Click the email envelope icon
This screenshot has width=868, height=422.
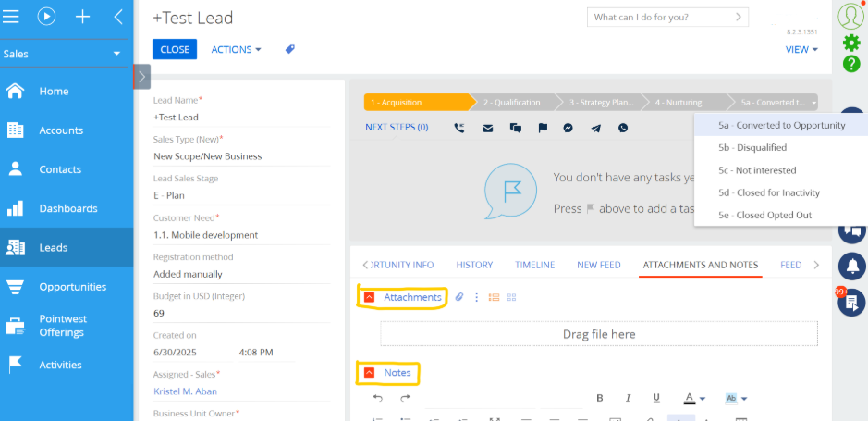(x=488, y=128)
